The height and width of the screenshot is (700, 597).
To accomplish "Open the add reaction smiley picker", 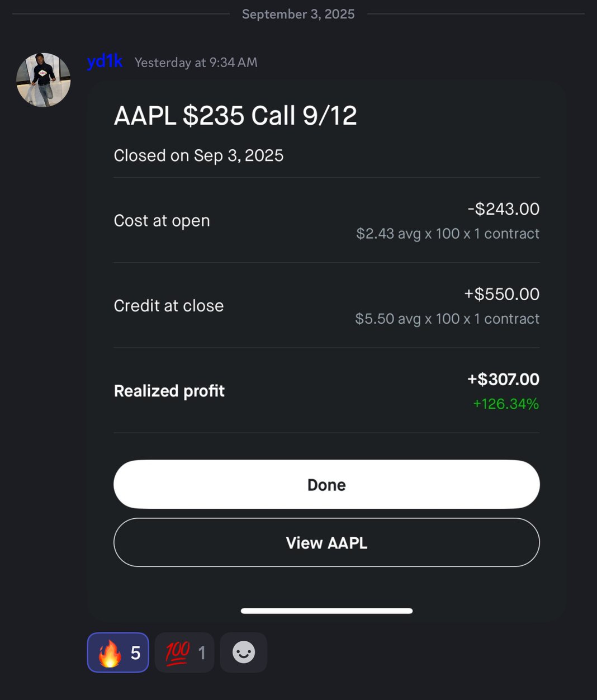I will tap(244, 652).
